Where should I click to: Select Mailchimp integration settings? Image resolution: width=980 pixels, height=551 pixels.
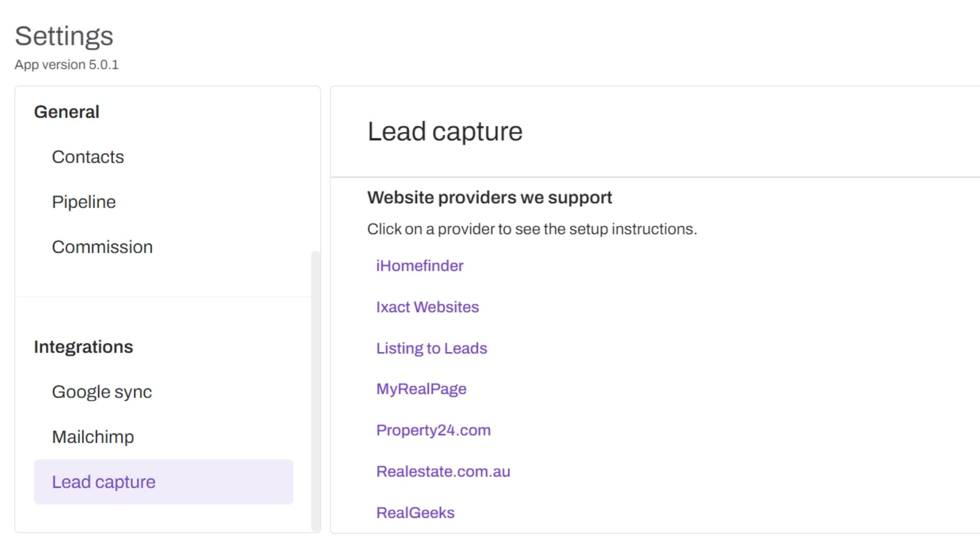point(92,437)
